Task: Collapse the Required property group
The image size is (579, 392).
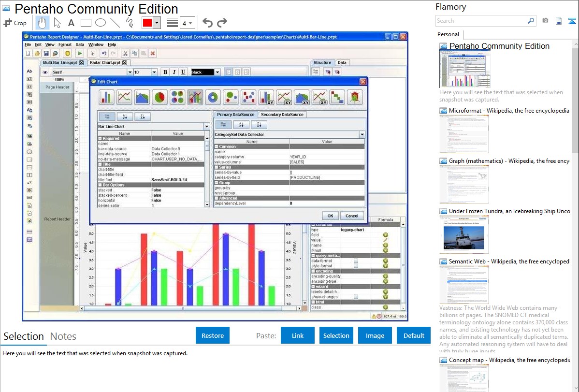Action: (100, 139)
